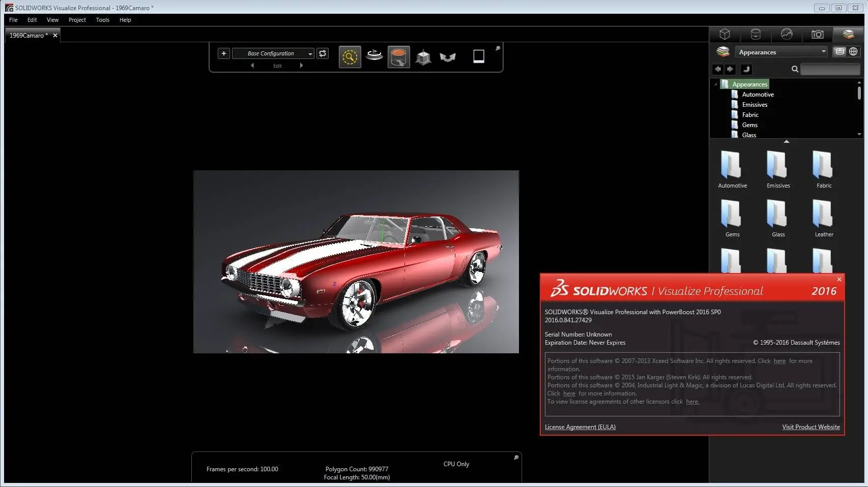Viewport: 868px width, 487px height.
Task: Focus the library search input field
Action: pos(830,69)
